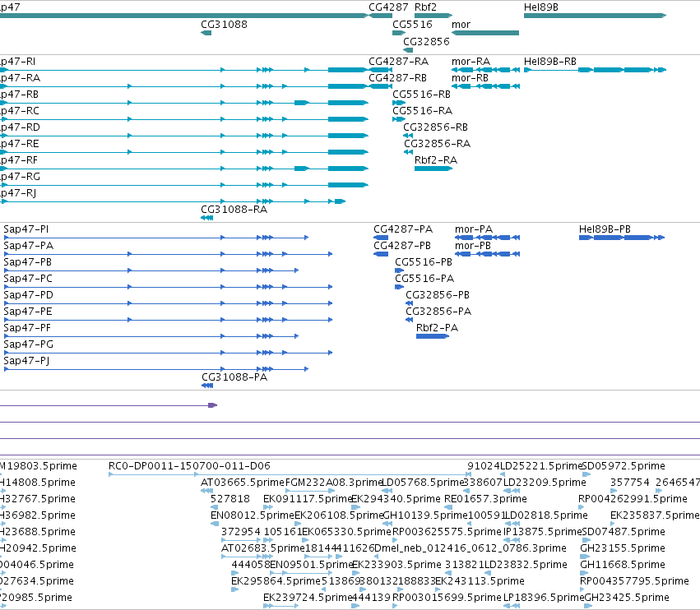Select the RC0-DP0011-150700-011-D06 EST label
700x610 pixels.
[x=189, y=466]
